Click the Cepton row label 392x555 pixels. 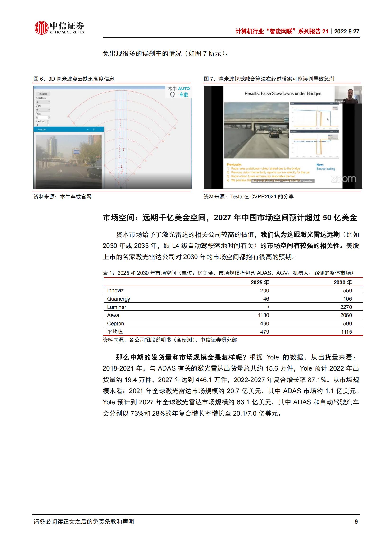click(x=115, y=323)
